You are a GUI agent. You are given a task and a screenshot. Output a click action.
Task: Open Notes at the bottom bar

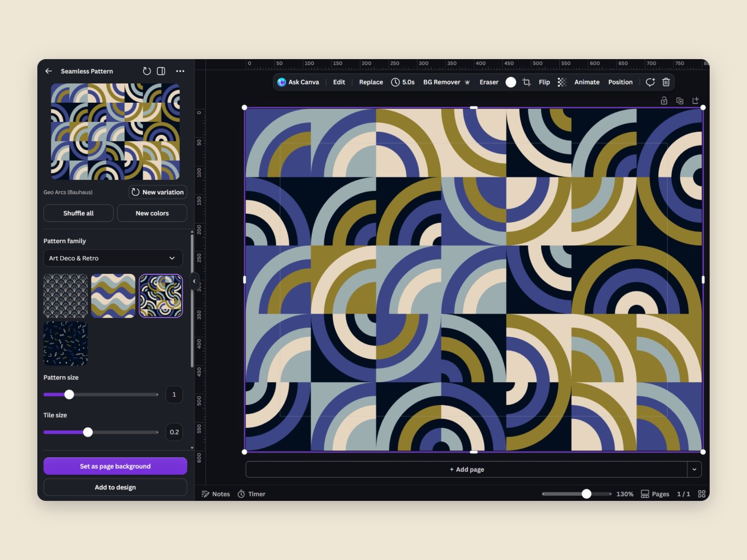(216, 494)
